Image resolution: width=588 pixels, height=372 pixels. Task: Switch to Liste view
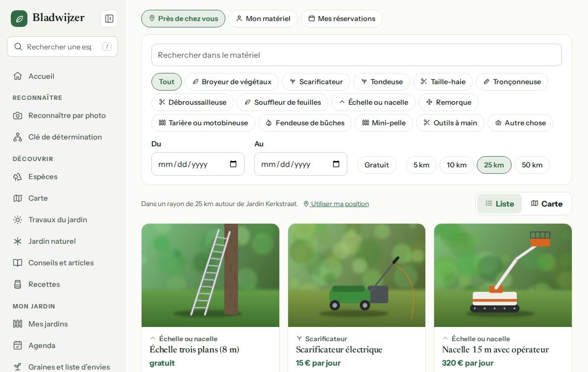[x=499, y=204]
